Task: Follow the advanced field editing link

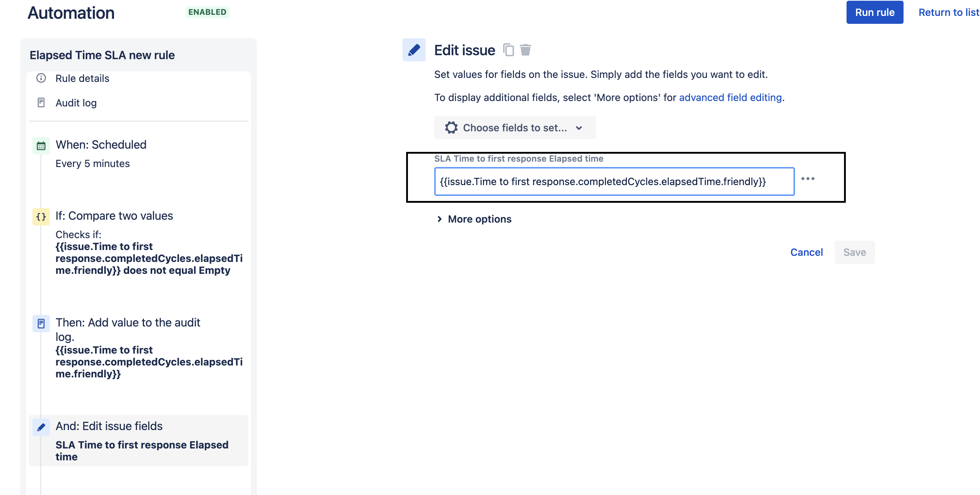Action: 730,97
